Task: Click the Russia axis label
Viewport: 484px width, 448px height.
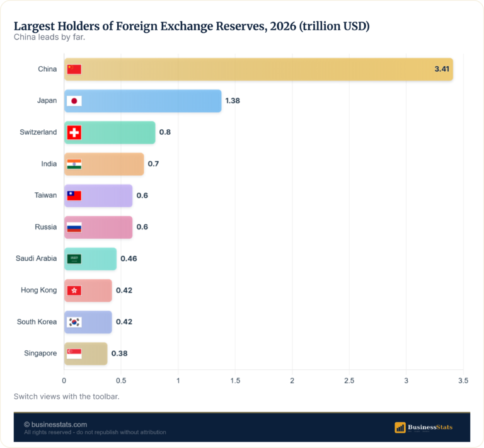Action: (45, 227)
